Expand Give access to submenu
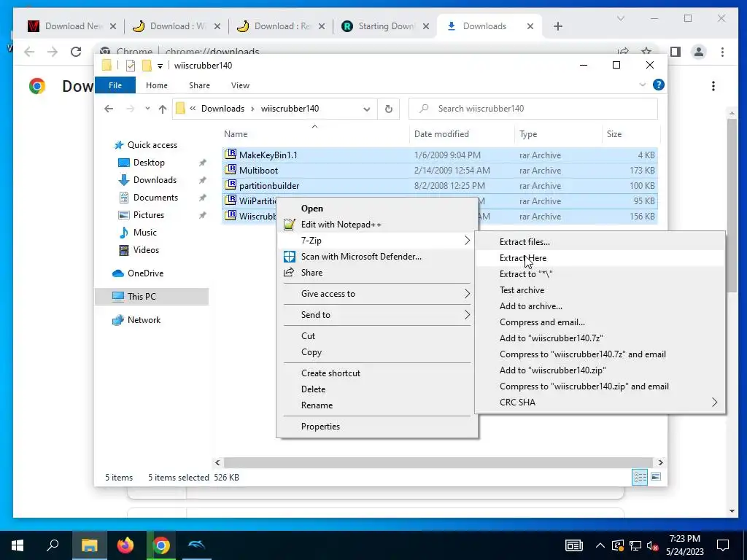This screenshot has width=747, height=560. coord(377,294)
